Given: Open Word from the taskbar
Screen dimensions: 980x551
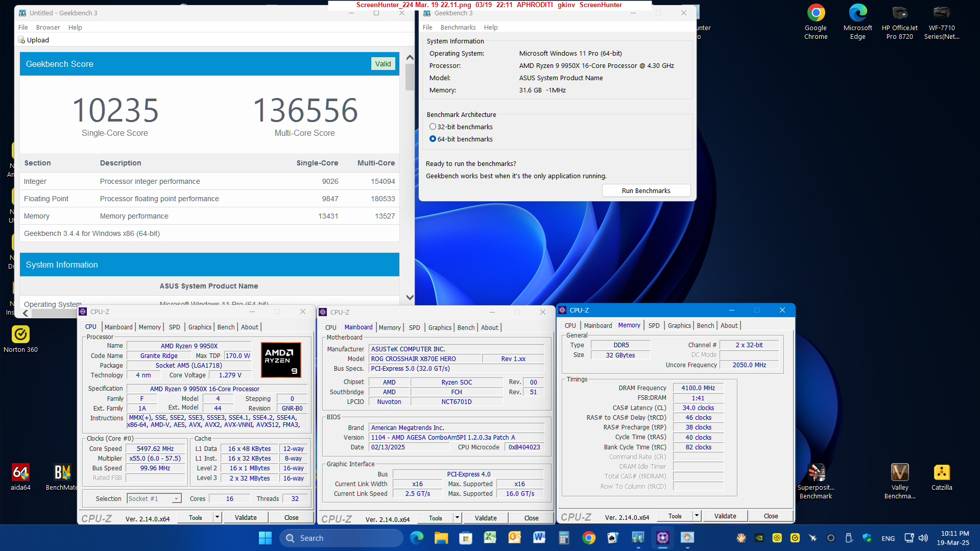Looking at the screenshot, I should (x=539, y=538).
